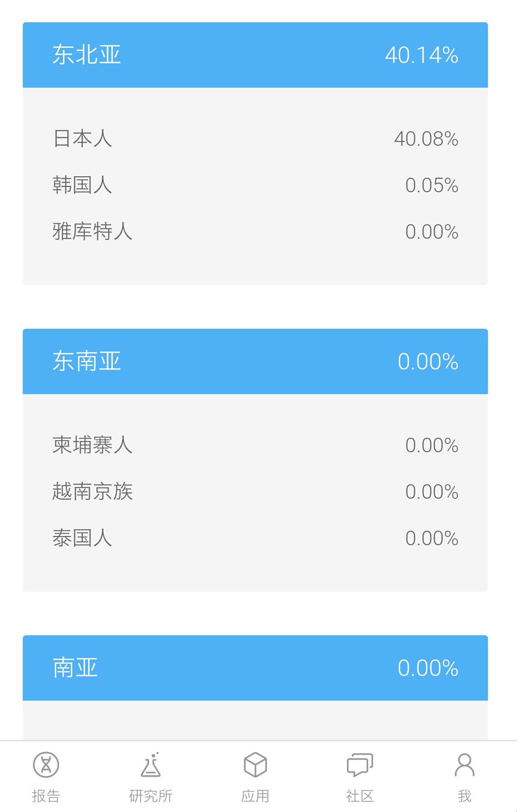This screenshot has height=812, width=517.
Task: Tap the 越南京族 row
Action: coord(255,491)
